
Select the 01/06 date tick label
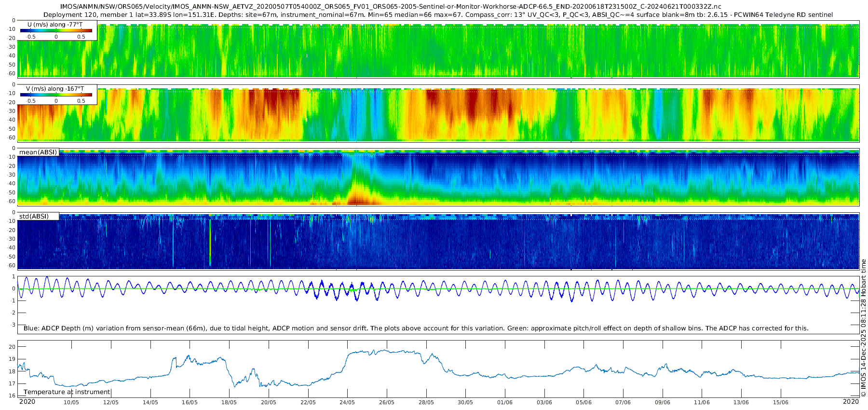(x=505, y=402)
